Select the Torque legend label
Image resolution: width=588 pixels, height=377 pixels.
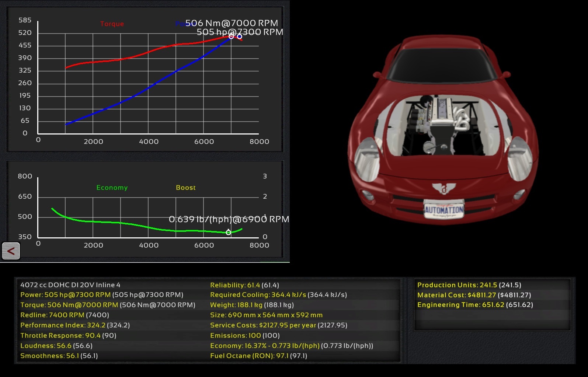[x=112, y=24]
